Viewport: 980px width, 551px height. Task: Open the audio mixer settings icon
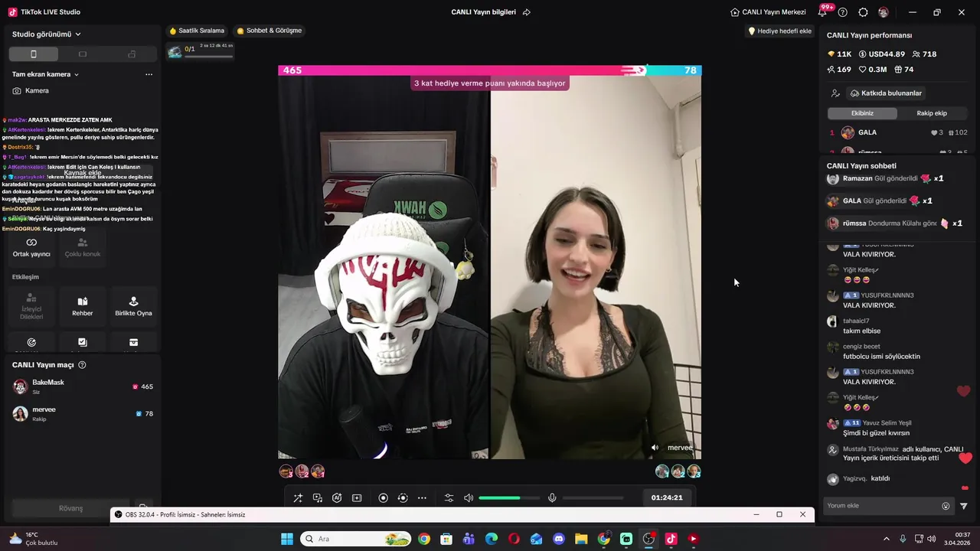click(x=449, y=498)
